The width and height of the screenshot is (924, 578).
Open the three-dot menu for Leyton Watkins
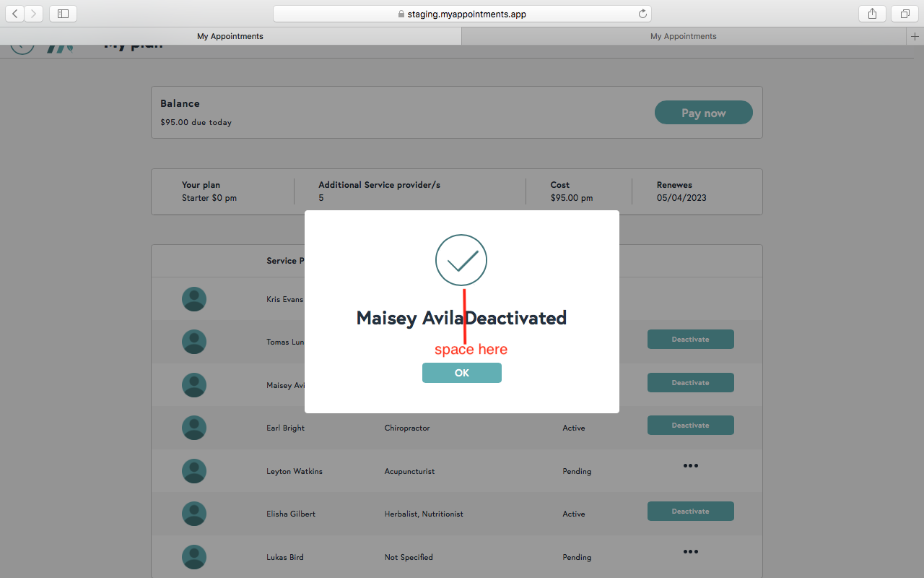pyautogui.click(x=690, y=466)
